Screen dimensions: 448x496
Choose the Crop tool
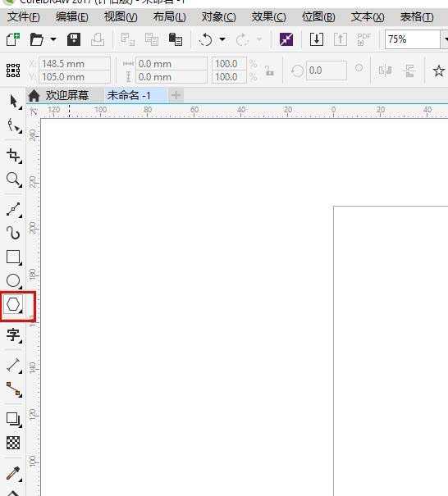(14, 156)
